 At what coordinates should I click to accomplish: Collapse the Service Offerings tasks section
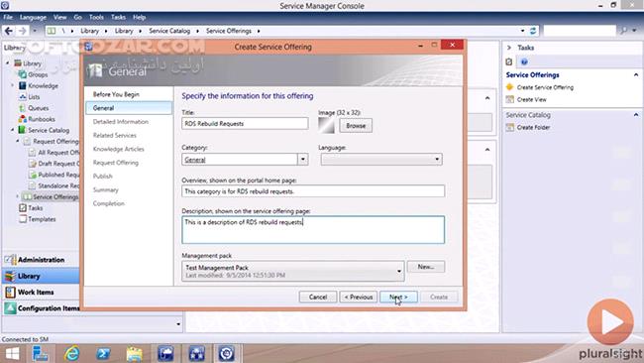(636, 74)
